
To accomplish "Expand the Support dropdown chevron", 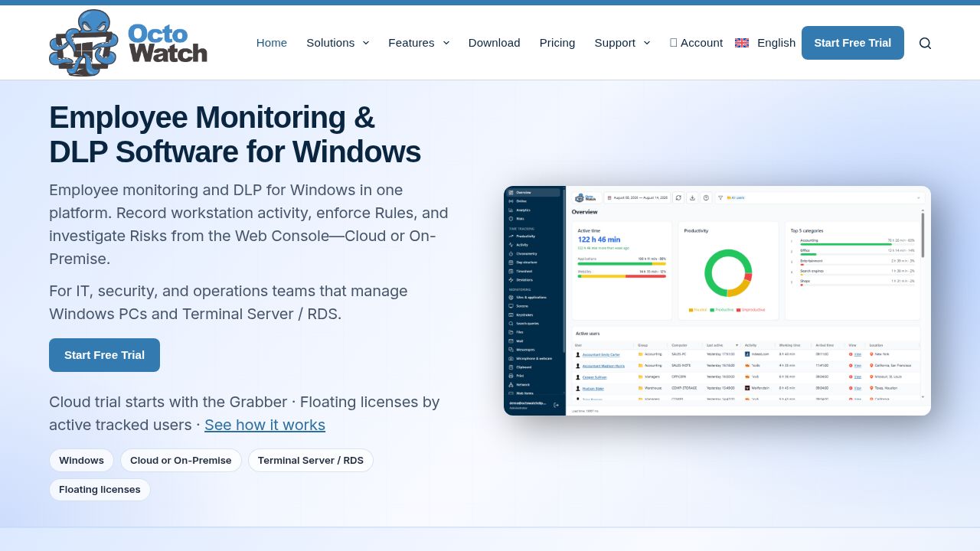I will pos(647,43).
